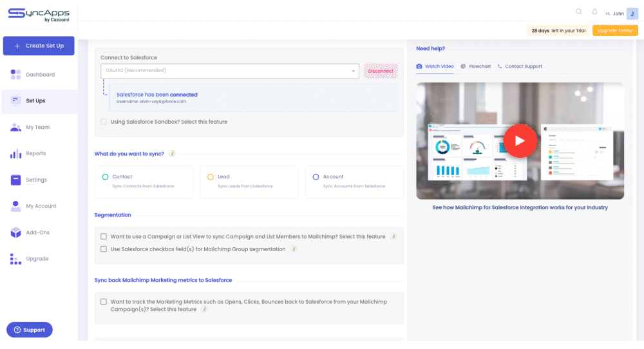
Task: Play the Mailchimp for Salesforce video
Action: click(520, 141)
